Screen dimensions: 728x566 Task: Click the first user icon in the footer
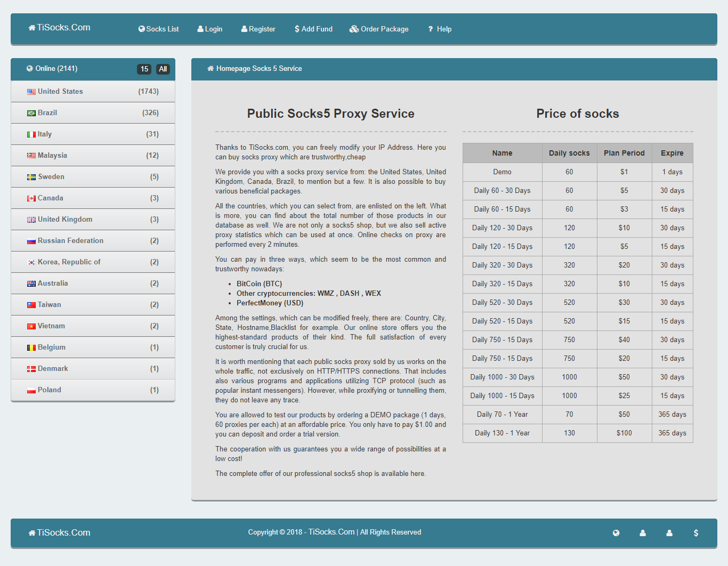pyautogui.click(x=643, y=533)
